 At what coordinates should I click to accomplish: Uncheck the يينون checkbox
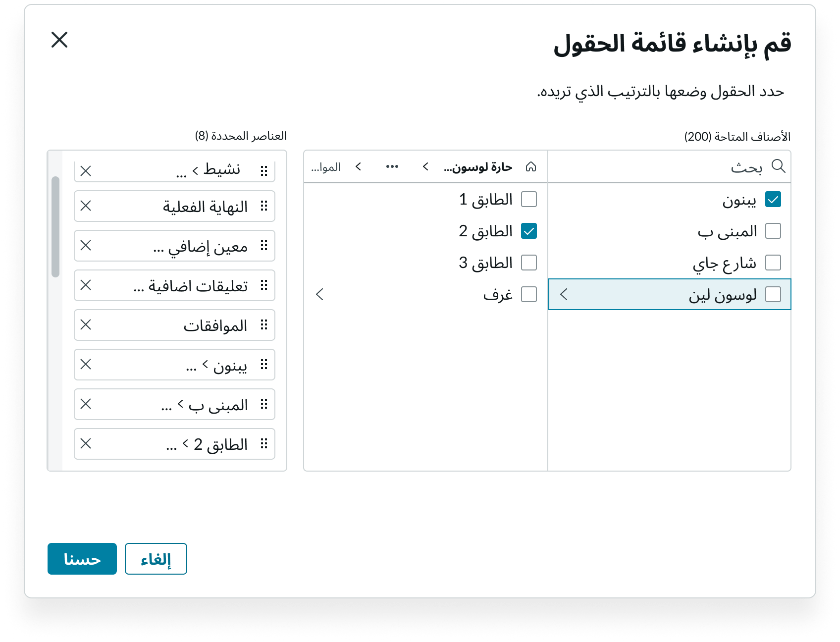(773, 199)
